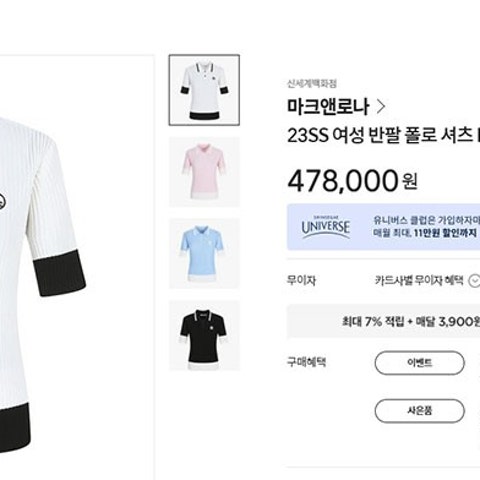
Task: Click the chevron arrow next to 마크앤로나
Action: click(381, 107)
